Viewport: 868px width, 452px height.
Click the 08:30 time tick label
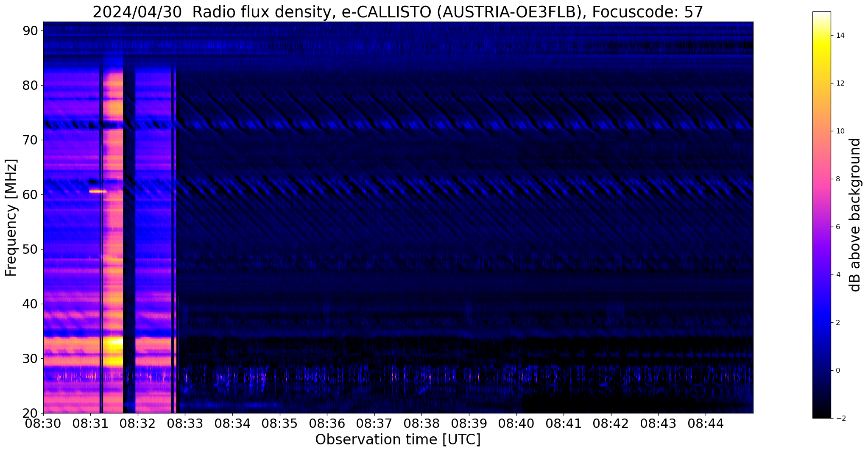[x=43, y=423]
